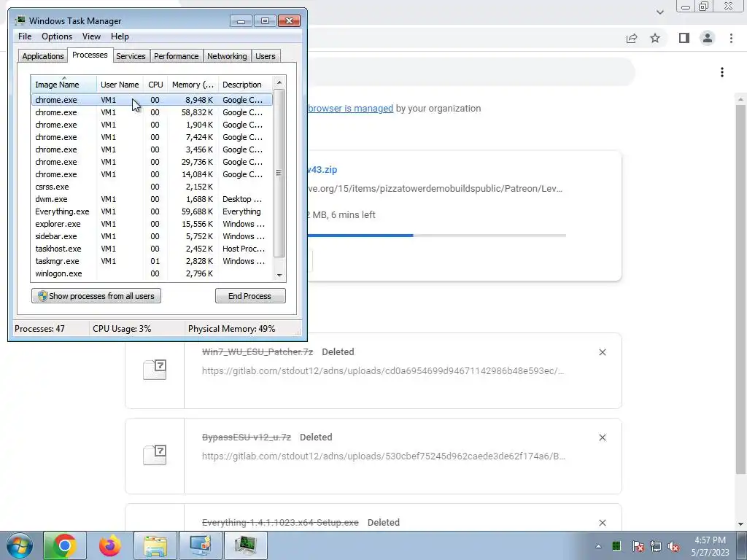Switch to the Networking tab
Image resolution: width=747 pixels, height=560 pixels.
tap(227, 56)
